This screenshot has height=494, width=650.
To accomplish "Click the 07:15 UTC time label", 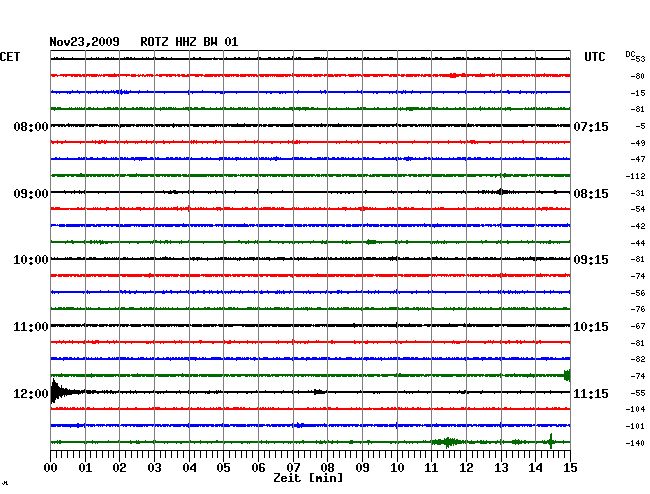I will [x=591, y=126].
